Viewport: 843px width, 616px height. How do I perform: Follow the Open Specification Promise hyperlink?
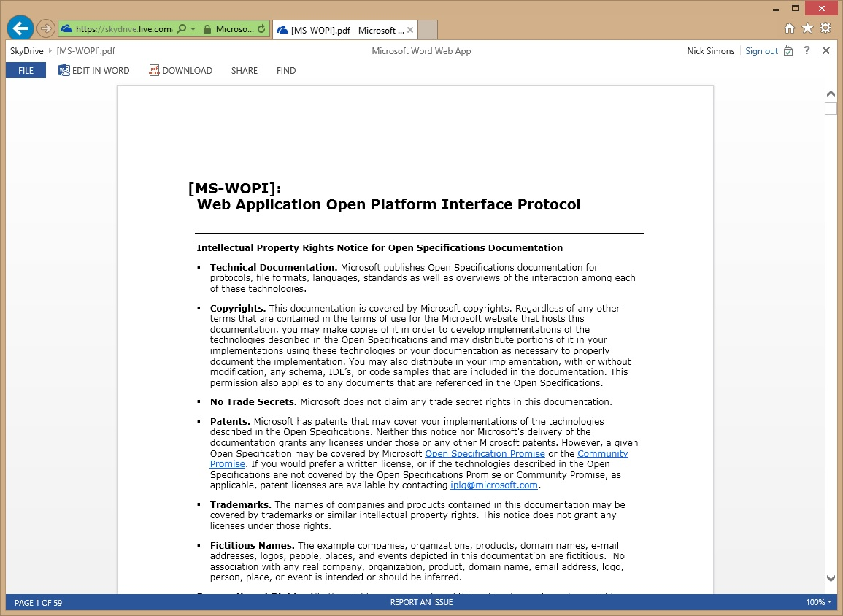point(485,453)
